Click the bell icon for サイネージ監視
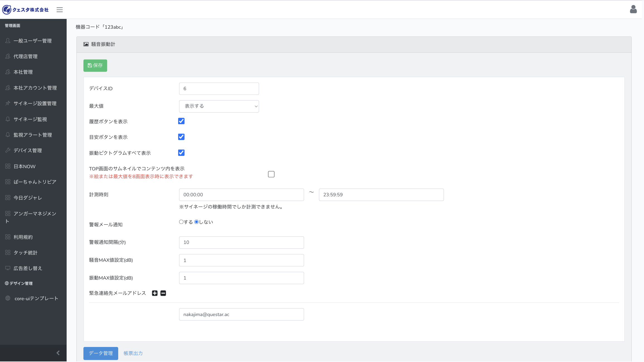 [8, 119]
